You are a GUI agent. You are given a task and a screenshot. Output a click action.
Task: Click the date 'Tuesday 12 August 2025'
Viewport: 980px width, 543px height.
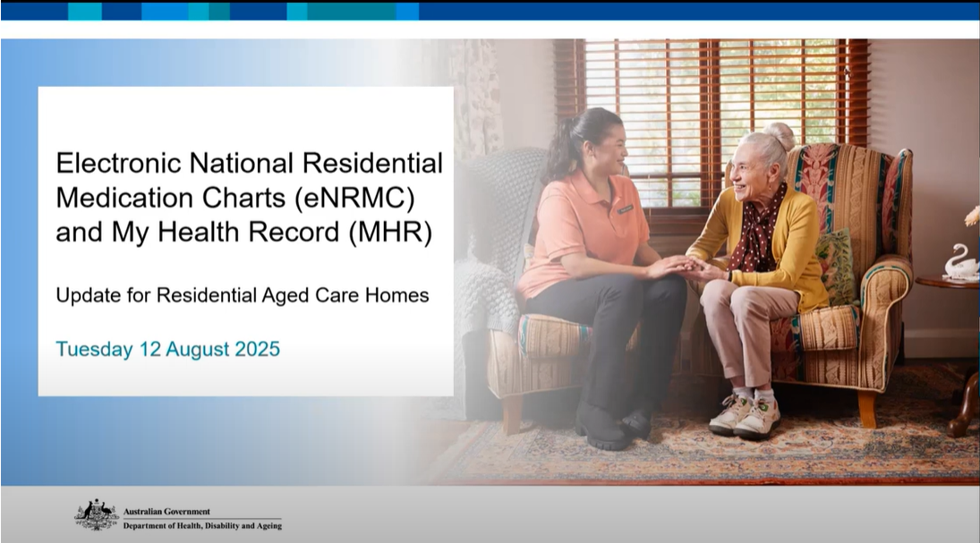pyautogui.click(x=167, y=349)
